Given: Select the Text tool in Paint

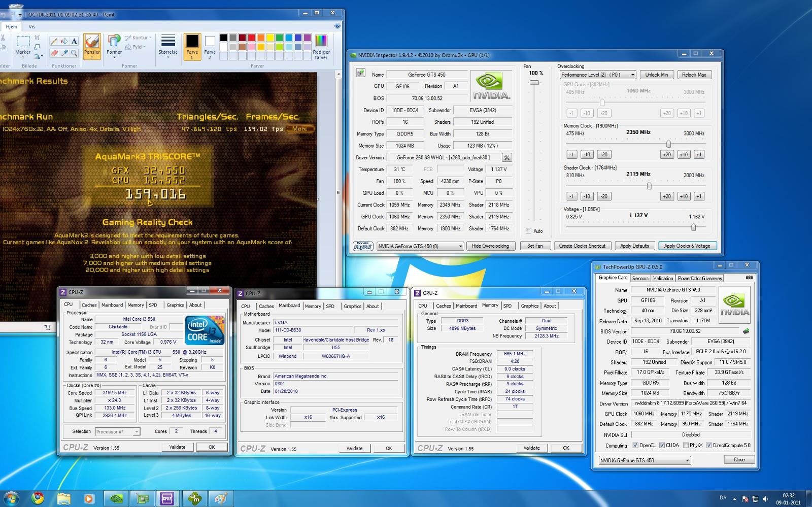Looking at the screenshot, I should coord(74,41).
